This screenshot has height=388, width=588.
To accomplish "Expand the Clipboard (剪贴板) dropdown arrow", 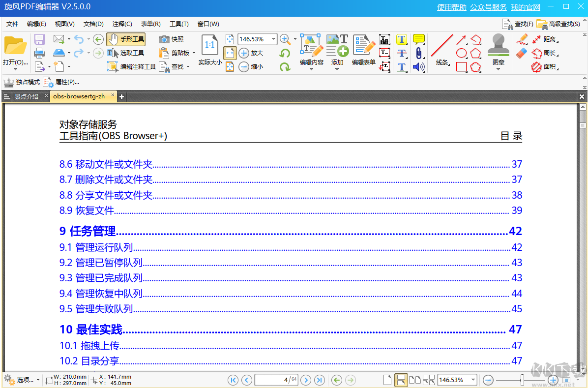I will [x=194, y=53].
